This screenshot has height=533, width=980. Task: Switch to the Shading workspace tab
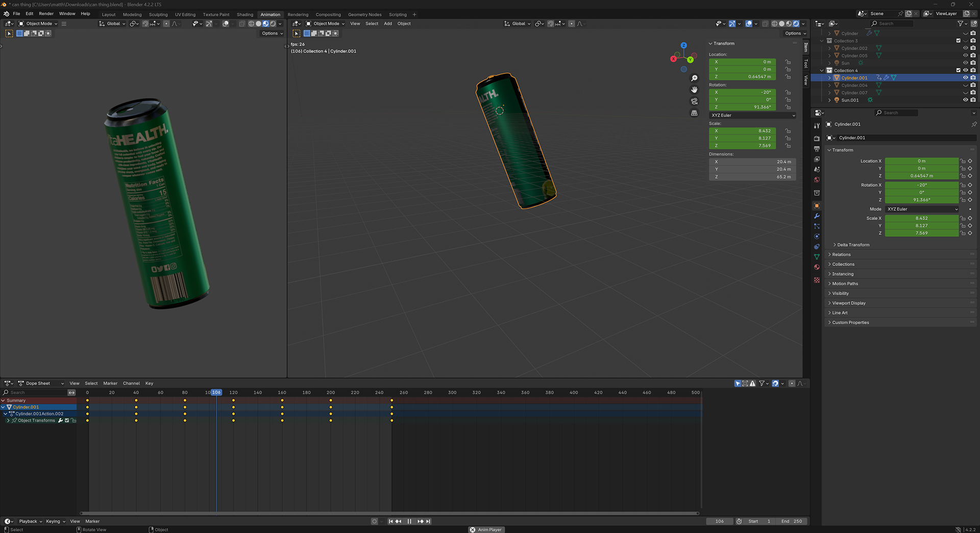[245, 14]
